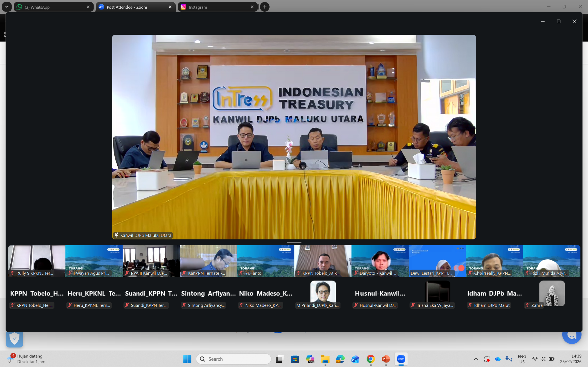Image resolution: width=588 pixels, height=367 pixels.
Task: Open Zoom app in the taskbar
Action: click(401, 359)
